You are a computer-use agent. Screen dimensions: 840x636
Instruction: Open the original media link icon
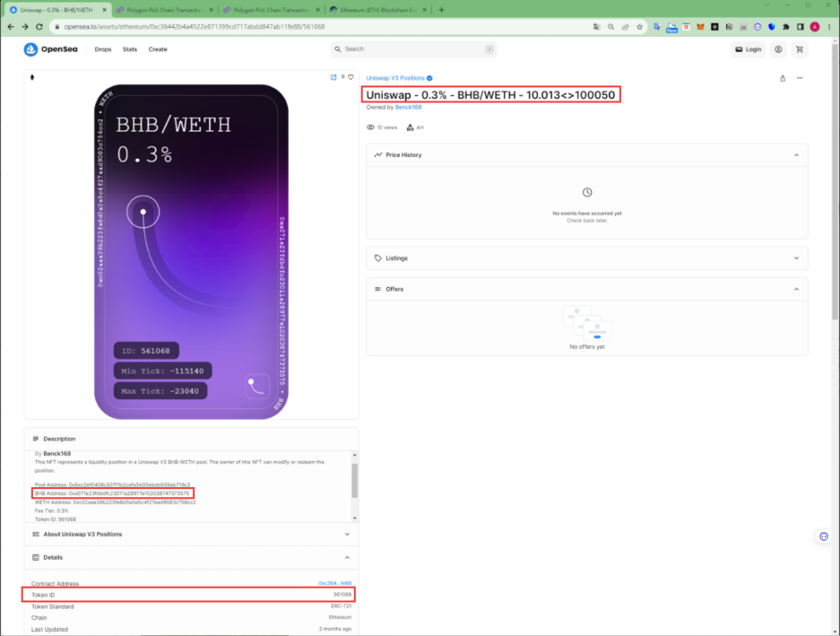pyautogui.click(x=333, y=77)
